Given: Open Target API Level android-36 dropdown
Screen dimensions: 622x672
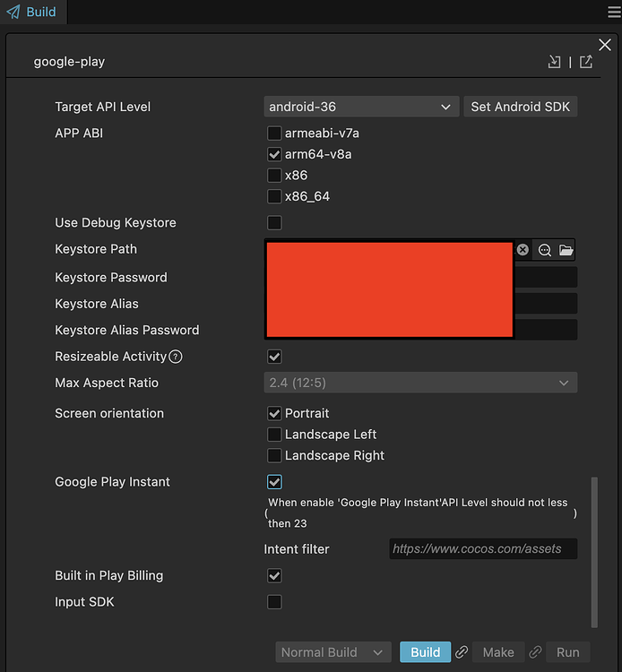Looking at the screenshot, I should [x=361, y=107].
